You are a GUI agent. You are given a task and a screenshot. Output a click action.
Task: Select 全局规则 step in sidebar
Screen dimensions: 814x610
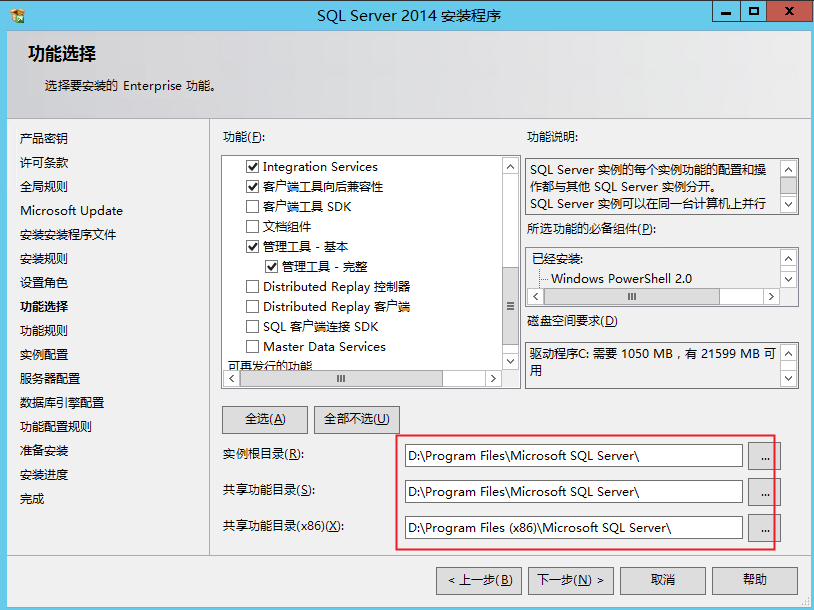point(44,186)
